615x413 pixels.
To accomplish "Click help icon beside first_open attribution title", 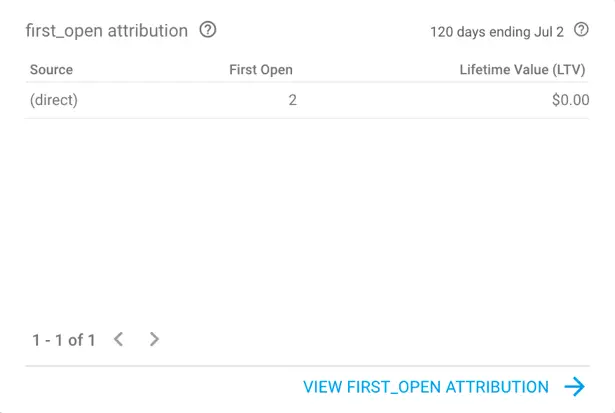I will (x=208, y=30).
